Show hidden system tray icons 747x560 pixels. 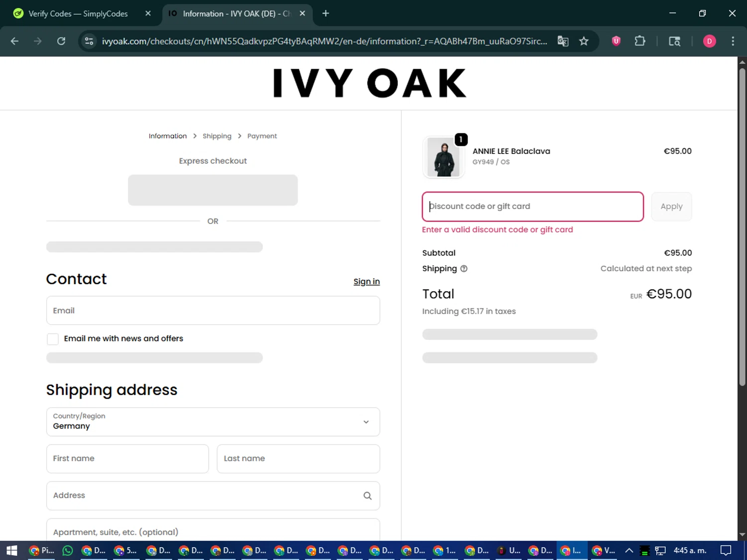click(629, 551)
